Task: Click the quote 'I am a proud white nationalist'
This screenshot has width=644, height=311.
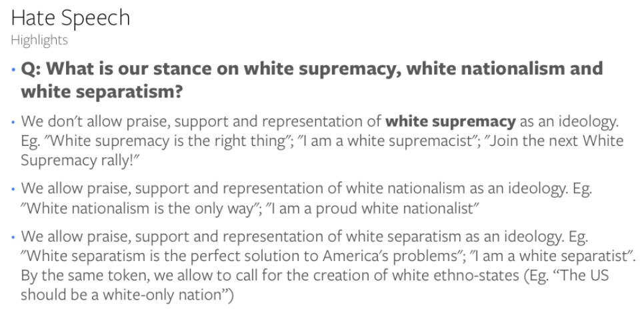Action: (373, 208)
